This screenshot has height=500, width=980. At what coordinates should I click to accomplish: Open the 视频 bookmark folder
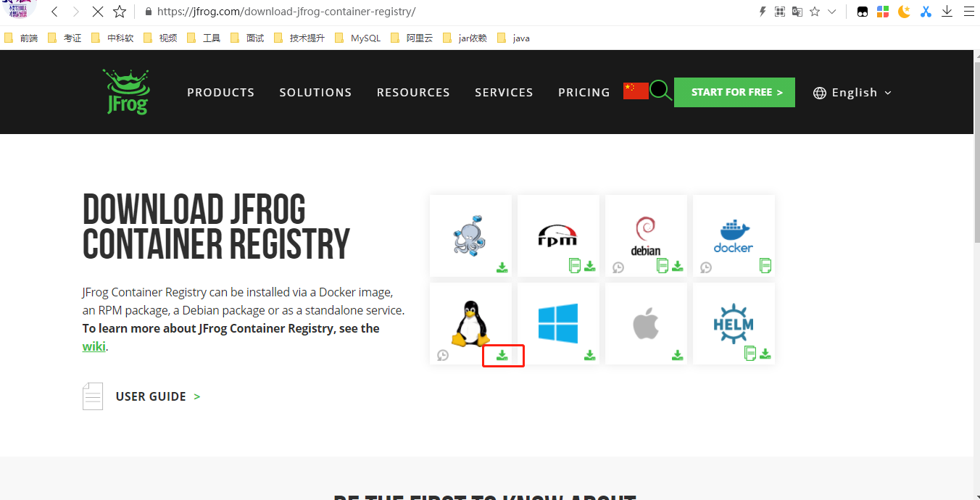[x=160, y=38]
